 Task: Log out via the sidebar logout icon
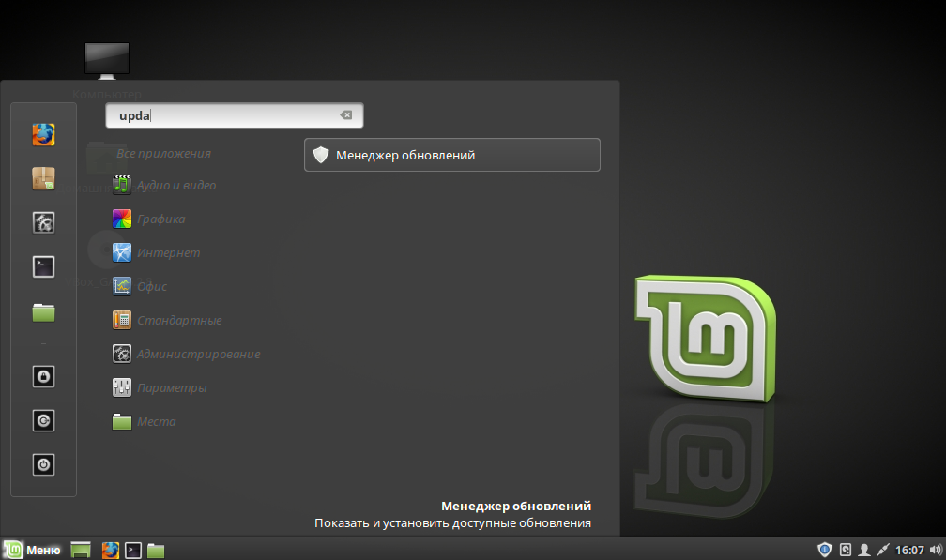point(42,420)
